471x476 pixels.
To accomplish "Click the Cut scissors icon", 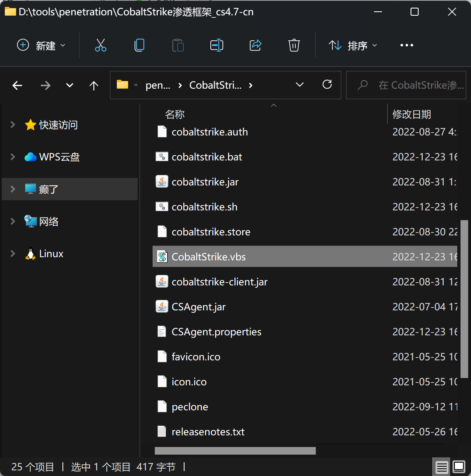I will click(100, 46).
